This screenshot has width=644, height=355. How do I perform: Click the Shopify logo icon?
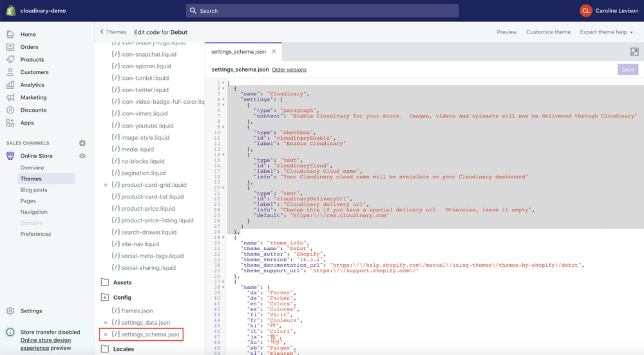(x=11, y=11)
